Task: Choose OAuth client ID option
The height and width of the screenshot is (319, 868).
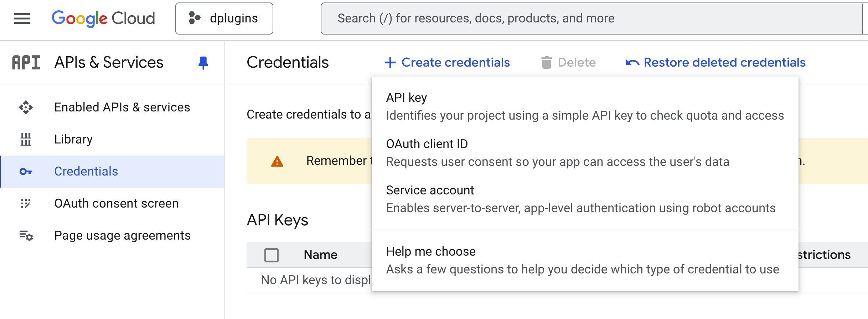Action: coord(585,153)
